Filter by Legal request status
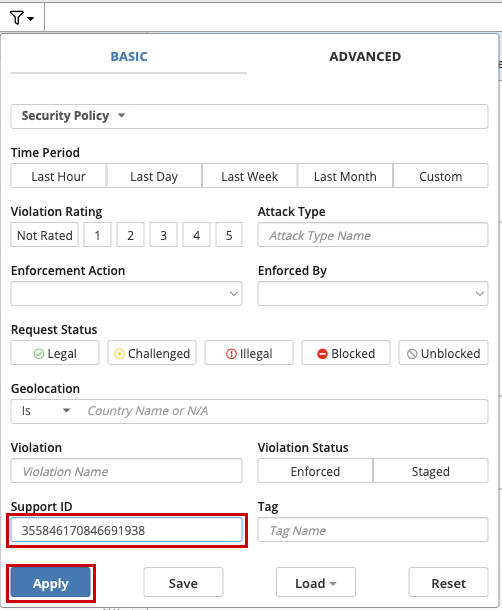 tap(55, 353)
